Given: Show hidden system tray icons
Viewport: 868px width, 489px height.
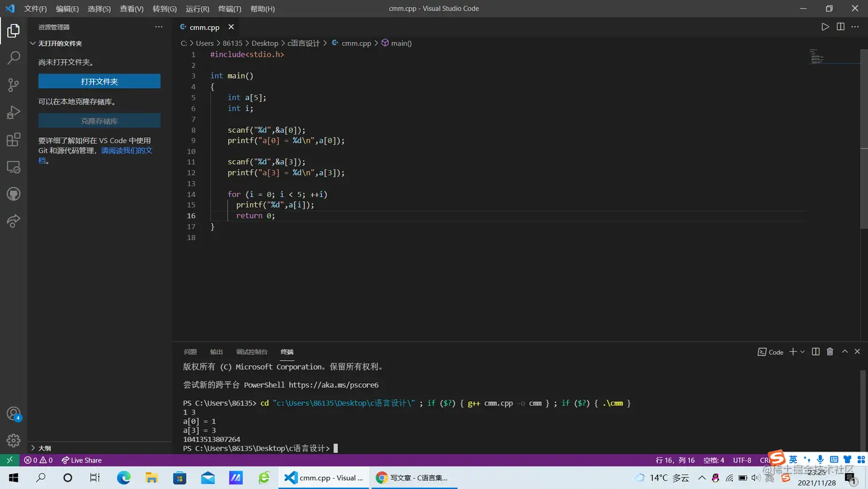Looking at the screenshot, I should pos(702,478).
